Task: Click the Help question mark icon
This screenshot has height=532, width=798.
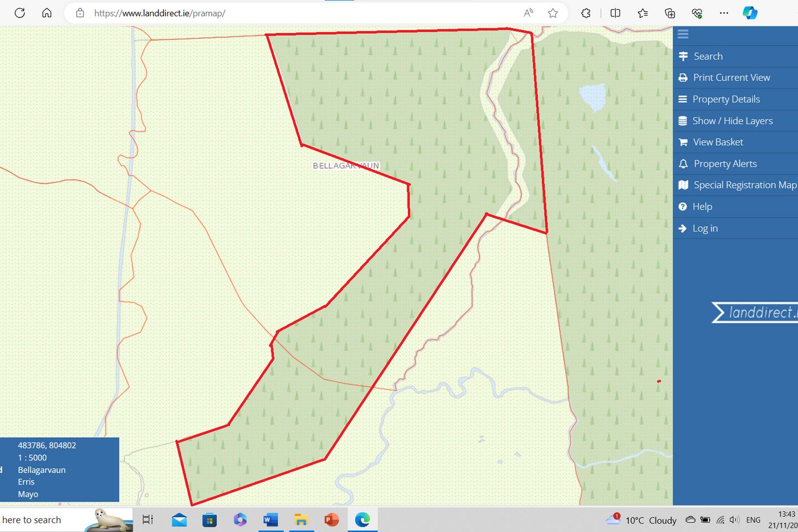Action: (x=683, y=207)
